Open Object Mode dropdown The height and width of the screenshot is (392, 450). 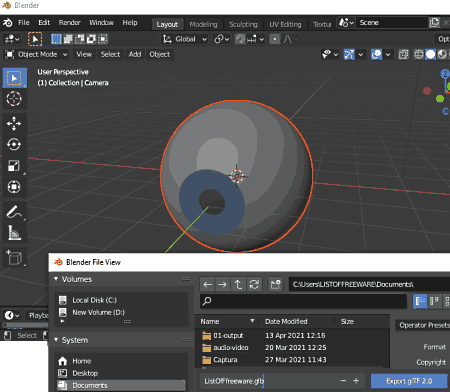click(x=36, y=54)
